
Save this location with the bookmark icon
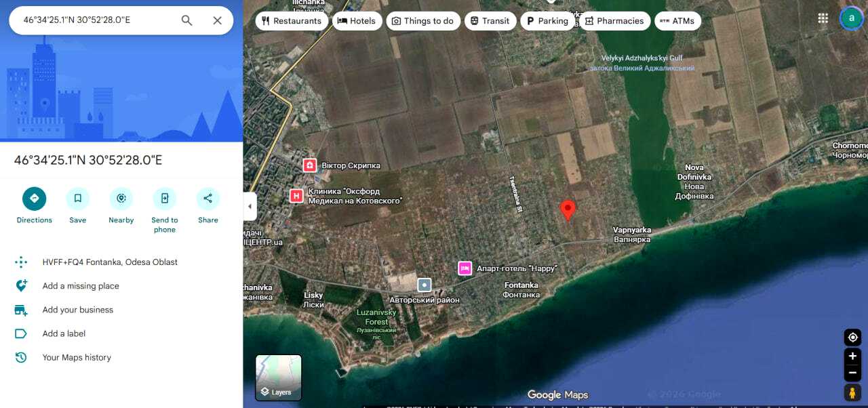[x=78, y=199]
